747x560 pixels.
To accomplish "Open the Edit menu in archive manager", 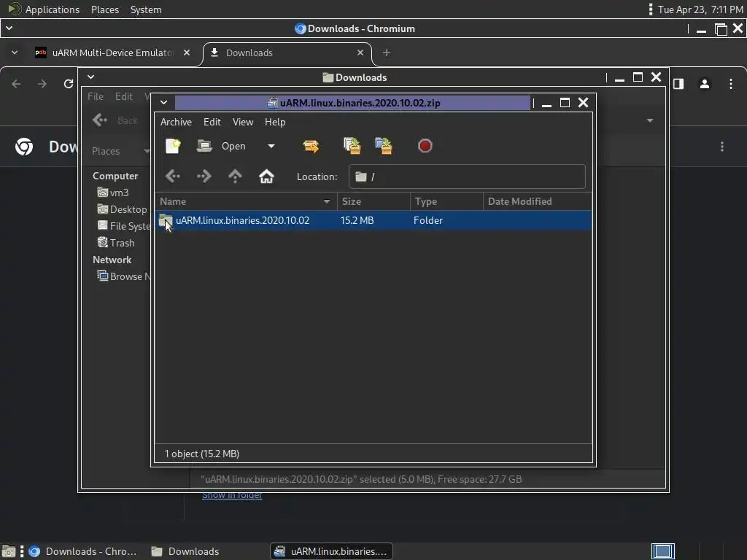I will pyautogui.click(x=212, y=122).
